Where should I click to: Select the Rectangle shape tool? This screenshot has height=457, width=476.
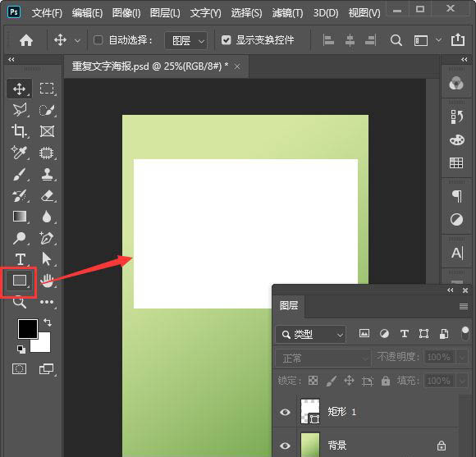pyautogui.click(x=20, y=281)
